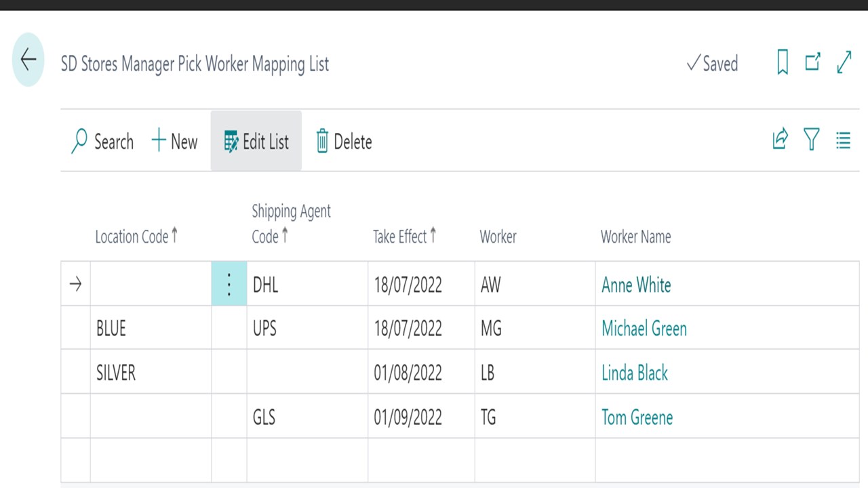Screen dimensions: 868x488
Task: Click the share icon
Action: (781, 140)
